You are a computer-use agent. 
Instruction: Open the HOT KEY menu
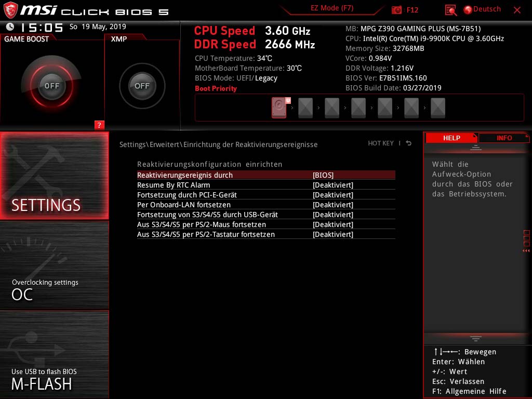tap(381, 143)
